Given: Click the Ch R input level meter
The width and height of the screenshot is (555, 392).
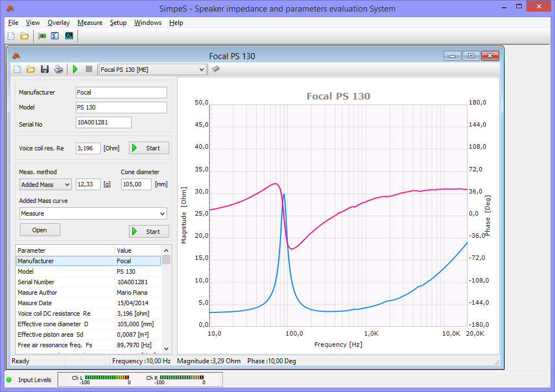Looking at the screenshot, I should point(181,378).
